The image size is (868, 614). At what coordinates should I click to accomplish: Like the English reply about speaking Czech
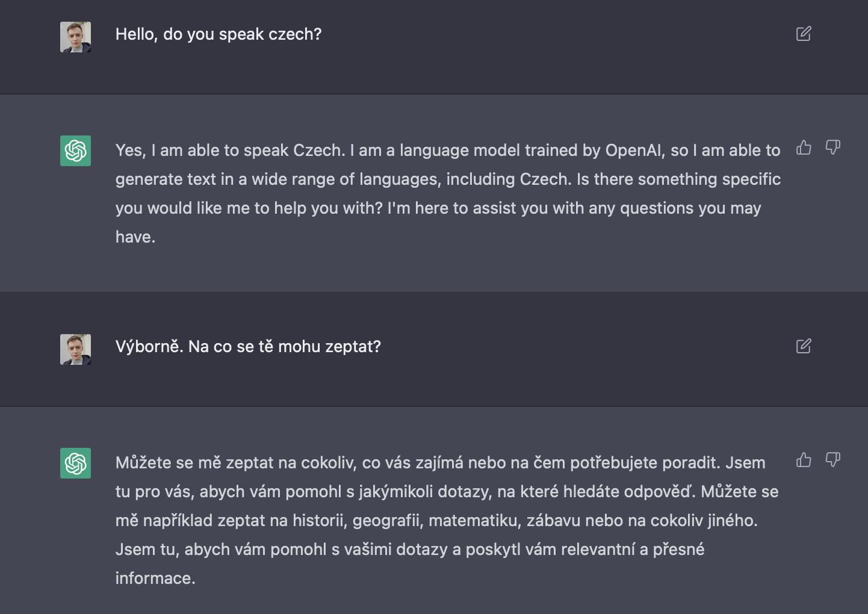pos(804,147)
